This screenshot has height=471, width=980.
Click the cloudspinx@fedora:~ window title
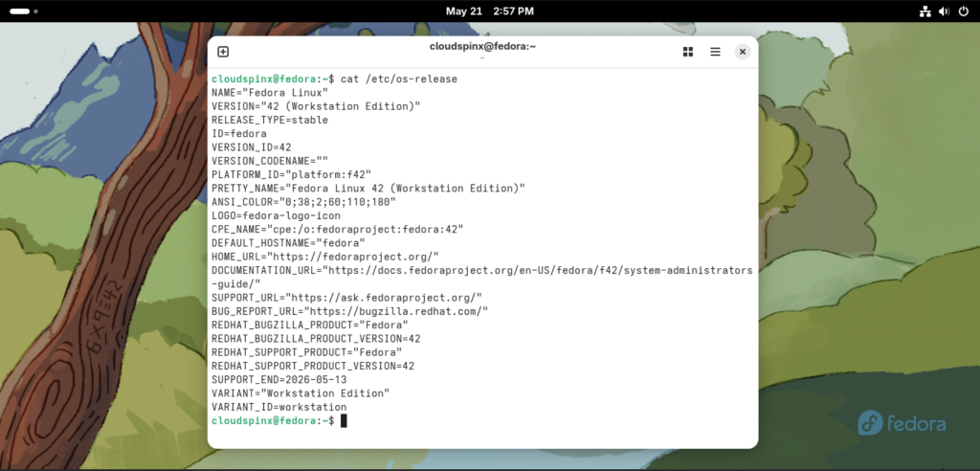[482, 46]
